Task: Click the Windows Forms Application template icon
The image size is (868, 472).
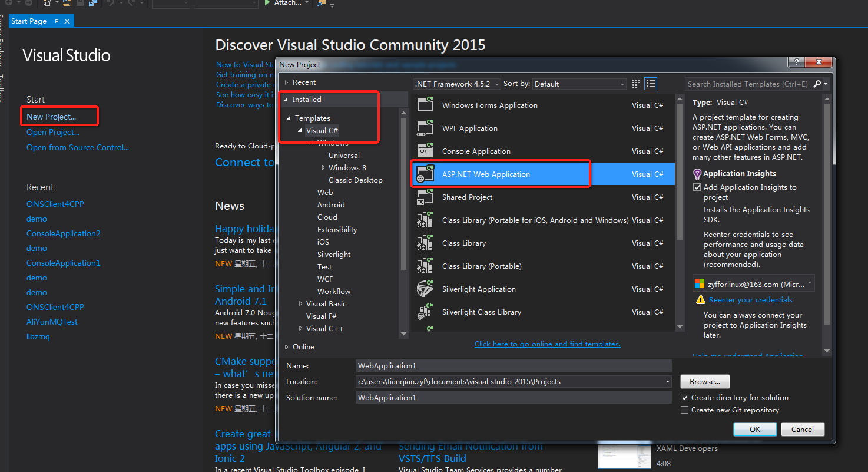Action: [x=425, y=104]
